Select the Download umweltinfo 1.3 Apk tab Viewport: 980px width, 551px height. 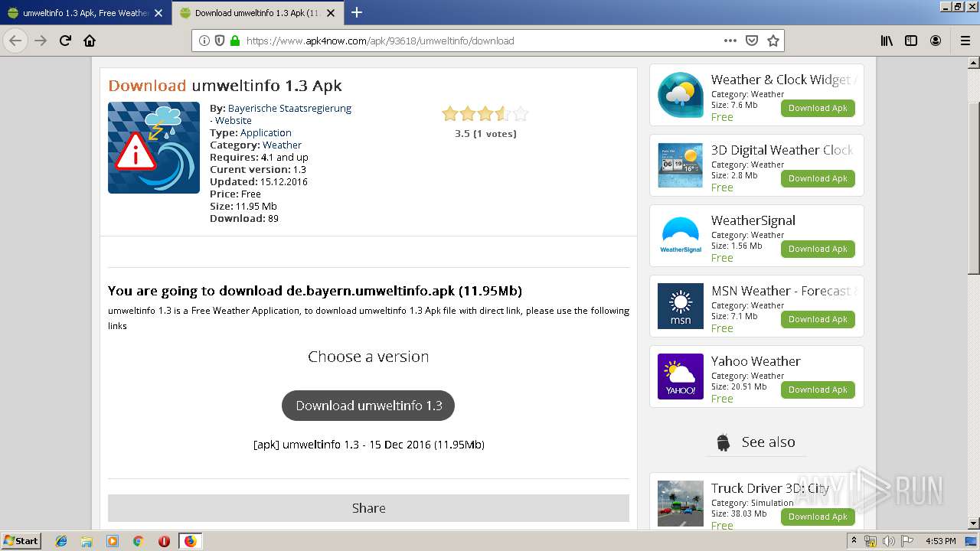(258, 13)
